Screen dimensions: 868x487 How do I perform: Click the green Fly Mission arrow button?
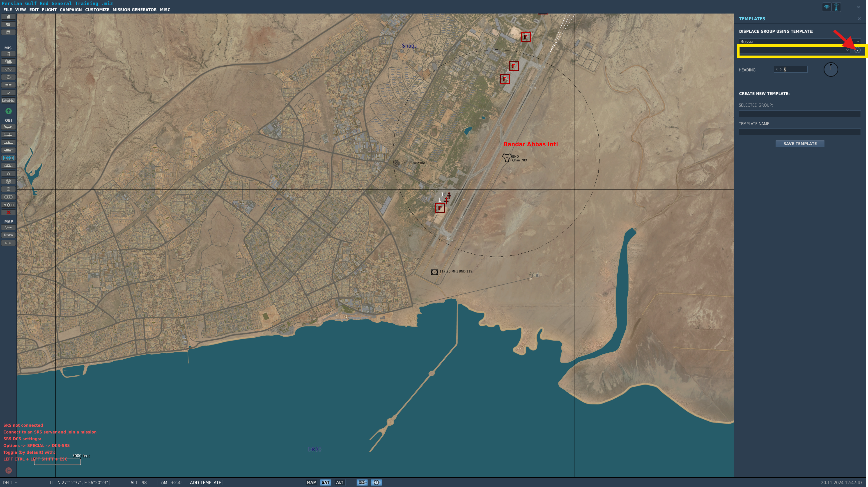8,111
